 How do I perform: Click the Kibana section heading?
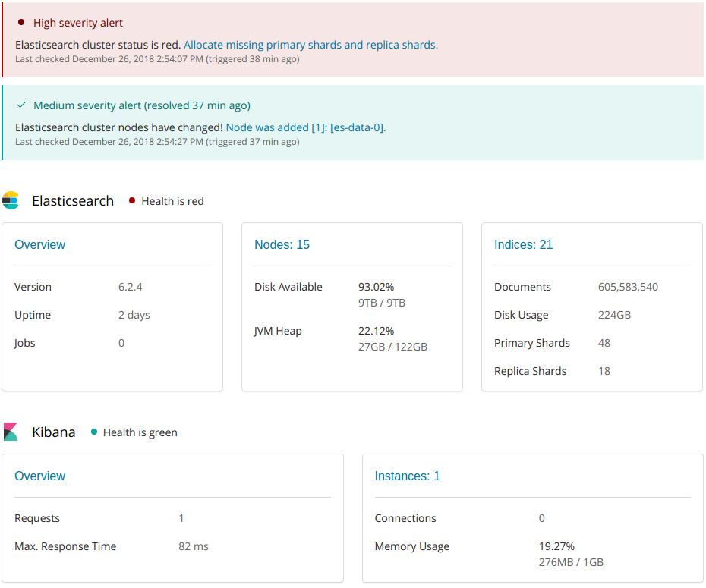click(53, 432)
